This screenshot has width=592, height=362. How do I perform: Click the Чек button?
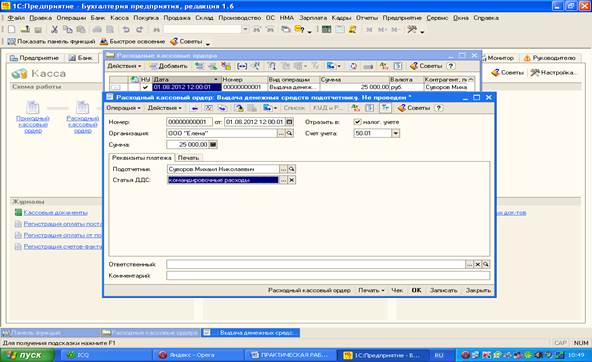coord(397,290)
